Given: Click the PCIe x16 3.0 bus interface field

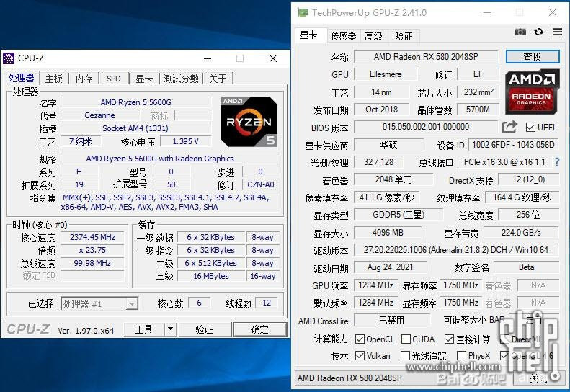Looking at the screenshot, I should pos(504,162).
